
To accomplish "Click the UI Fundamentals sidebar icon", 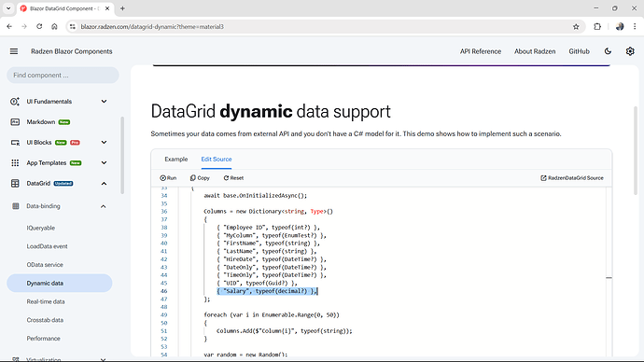I will click(15, 102).
